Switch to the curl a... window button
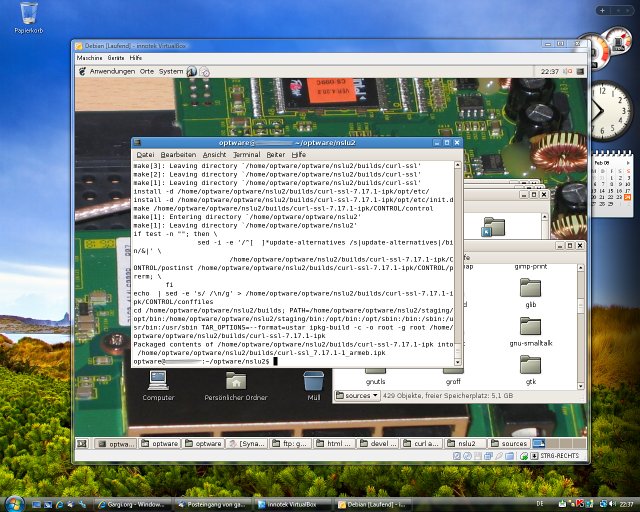This screenshot has height=512, width=640. tap(422, 443)
